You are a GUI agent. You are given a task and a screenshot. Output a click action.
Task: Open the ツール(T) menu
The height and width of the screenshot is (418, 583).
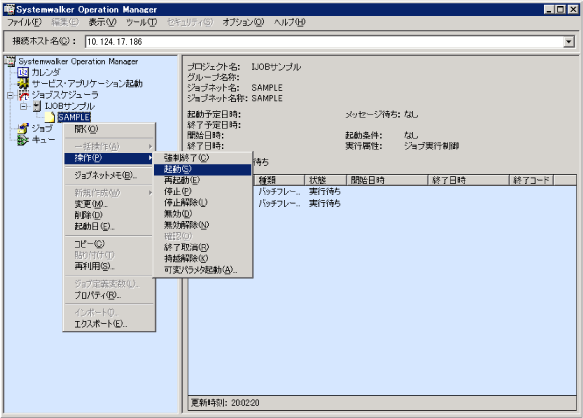coord(141,22)
